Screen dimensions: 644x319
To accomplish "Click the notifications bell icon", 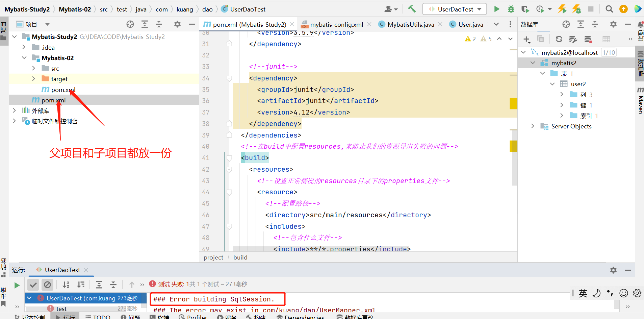I will point(641,24).
